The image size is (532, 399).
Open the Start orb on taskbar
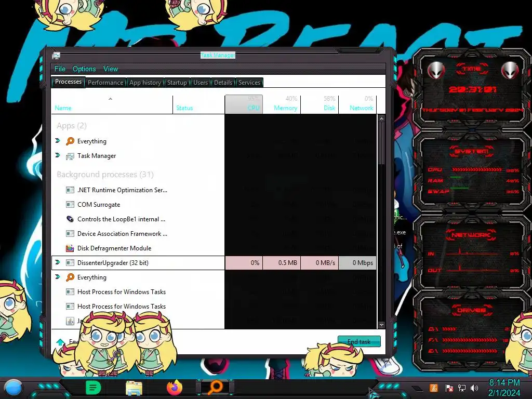pos(14,388)
